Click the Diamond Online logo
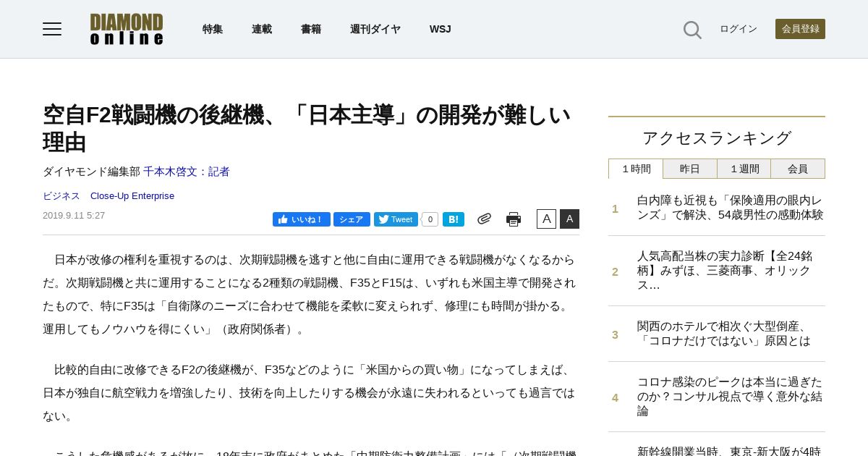Viewport: 868px width, 456px height. (127, 29)
